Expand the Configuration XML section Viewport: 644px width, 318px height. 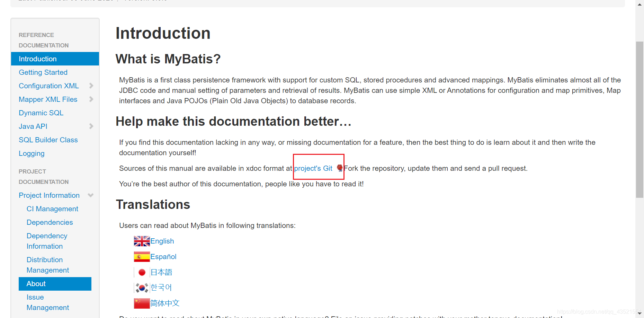click(x=91, y=86)
